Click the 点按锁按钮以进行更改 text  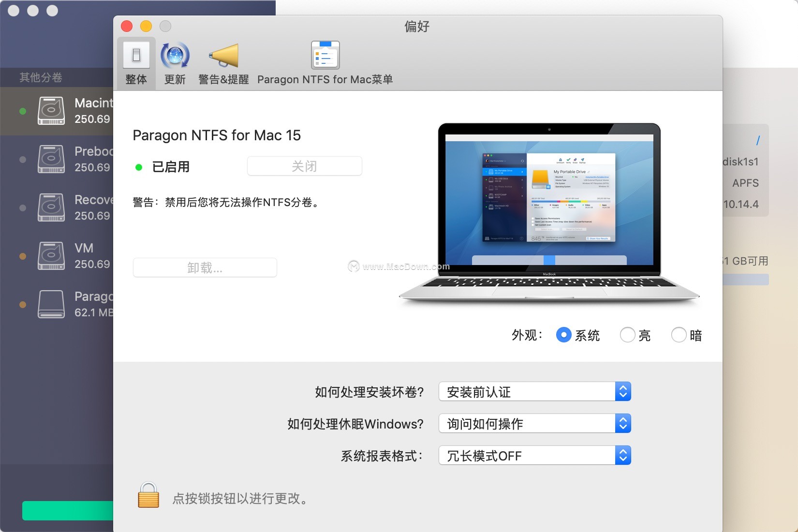(x=241, y=499)
